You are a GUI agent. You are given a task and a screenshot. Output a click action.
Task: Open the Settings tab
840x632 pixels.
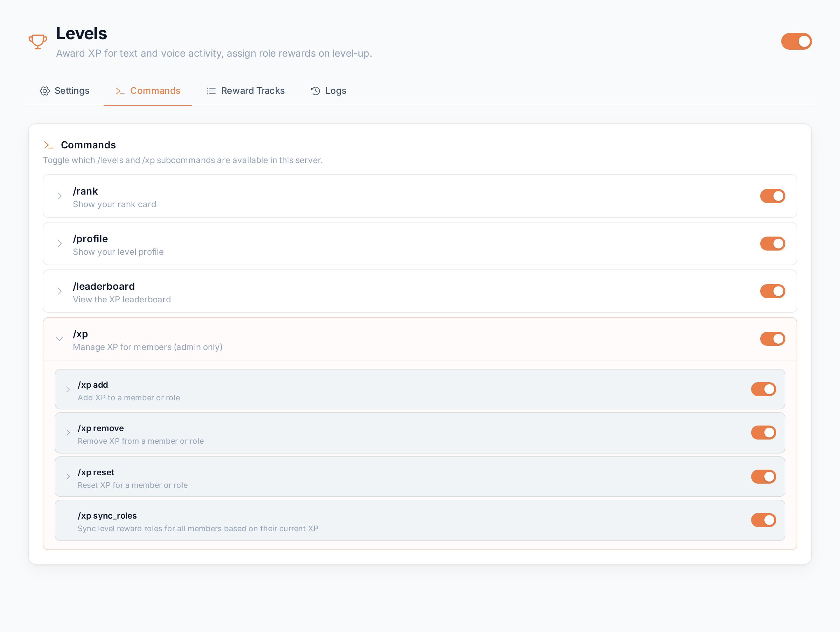[x=64, y=91]
